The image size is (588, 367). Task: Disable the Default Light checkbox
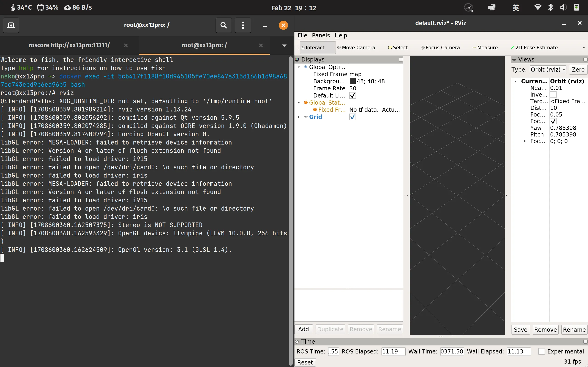click(x=352, y=95)
